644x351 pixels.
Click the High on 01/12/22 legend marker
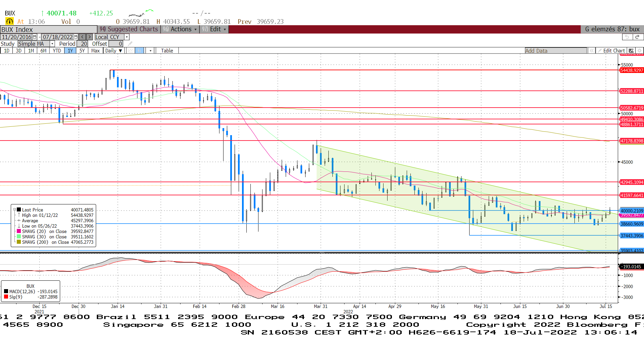click(x=19, y=215)
